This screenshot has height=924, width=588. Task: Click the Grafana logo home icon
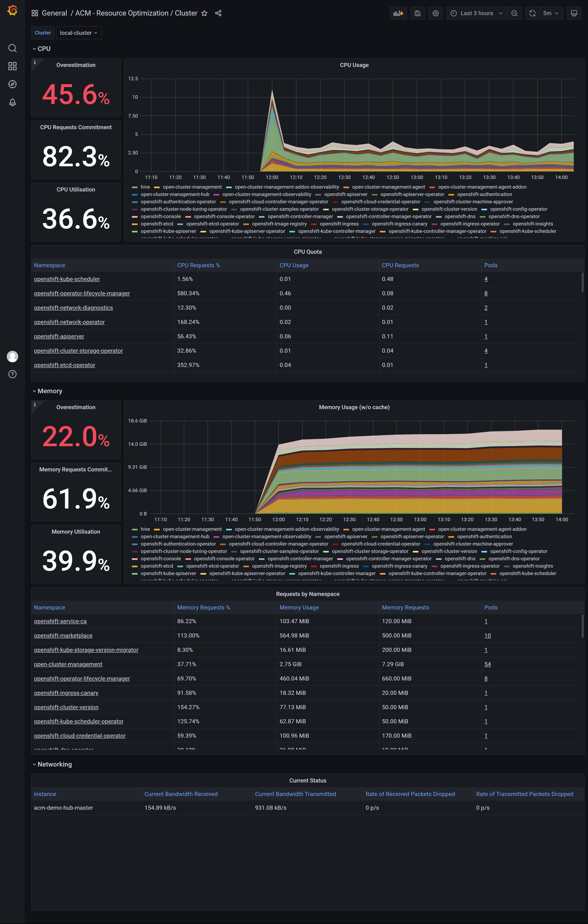pos(12,10)
